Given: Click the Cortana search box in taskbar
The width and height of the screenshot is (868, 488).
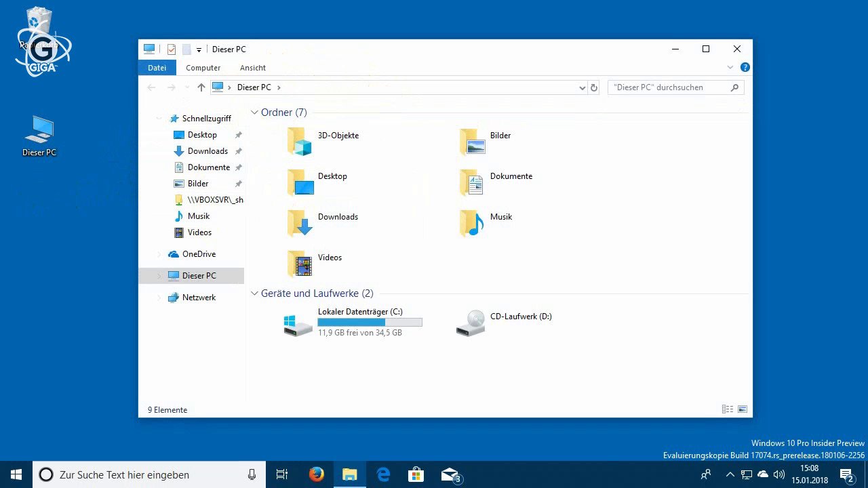Looking at the screenshot, I should (x=149, y=474).
